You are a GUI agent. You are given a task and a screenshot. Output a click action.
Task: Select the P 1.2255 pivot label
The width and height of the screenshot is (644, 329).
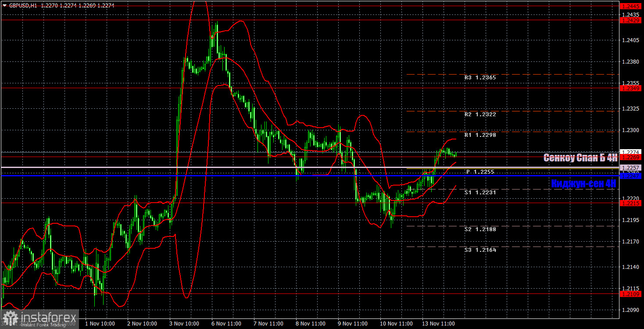point(480,172)
